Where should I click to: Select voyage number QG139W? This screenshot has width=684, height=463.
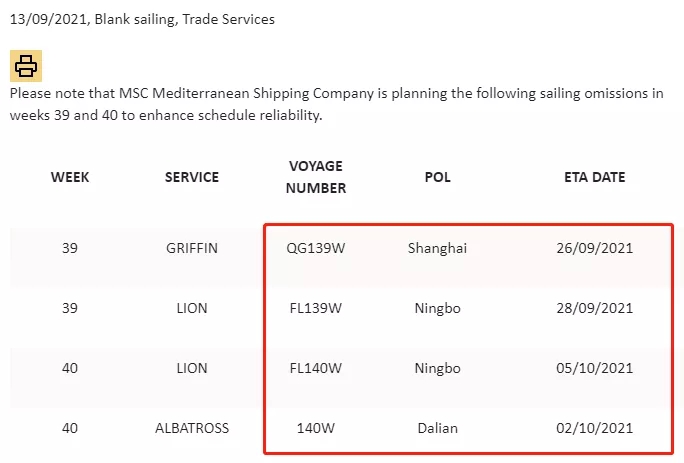coord(316,248)
